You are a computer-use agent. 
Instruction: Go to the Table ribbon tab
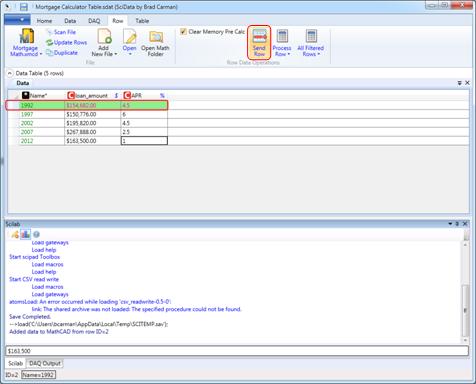tap(142, 21)
